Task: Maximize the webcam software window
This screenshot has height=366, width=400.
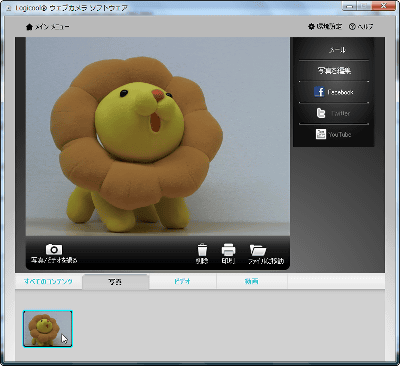Action: [364, 6]
